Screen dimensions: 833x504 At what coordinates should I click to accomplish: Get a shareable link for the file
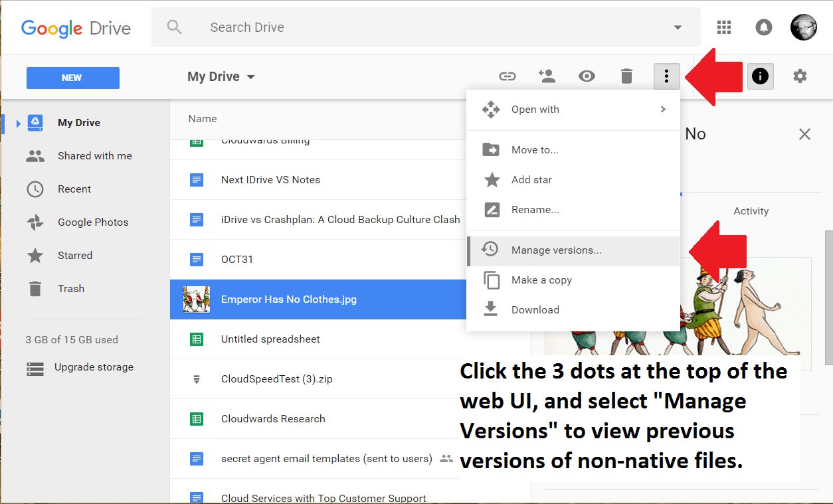coord(508,76)
